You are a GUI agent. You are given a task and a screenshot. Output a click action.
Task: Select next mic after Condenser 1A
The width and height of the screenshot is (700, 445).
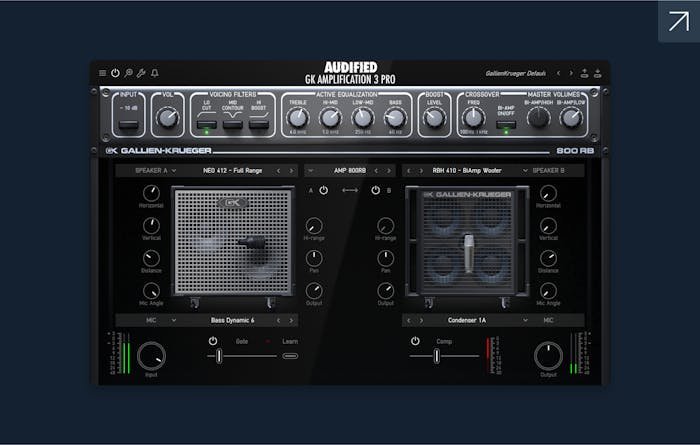coord(421,320)
